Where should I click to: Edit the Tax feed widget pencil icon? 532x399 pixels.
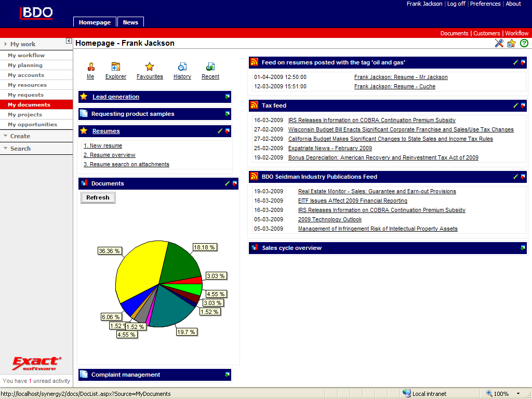point(516,105)
